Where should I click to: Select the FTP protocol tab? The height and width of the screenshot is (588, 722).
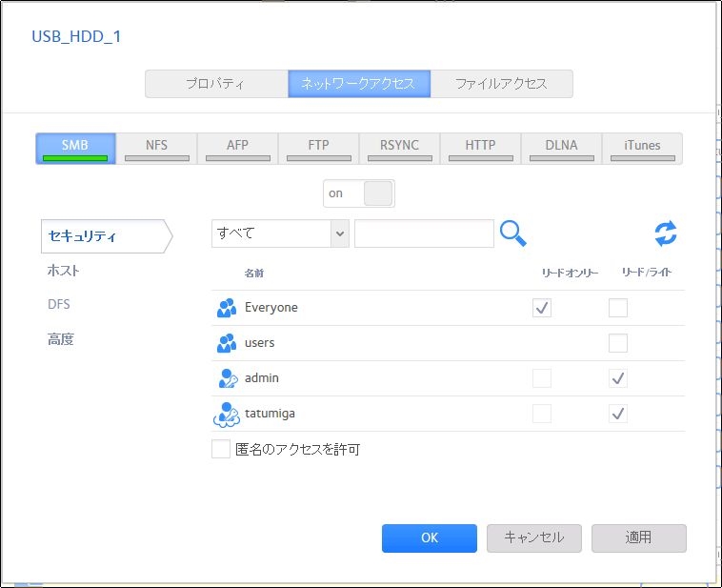tap(319, 149)
